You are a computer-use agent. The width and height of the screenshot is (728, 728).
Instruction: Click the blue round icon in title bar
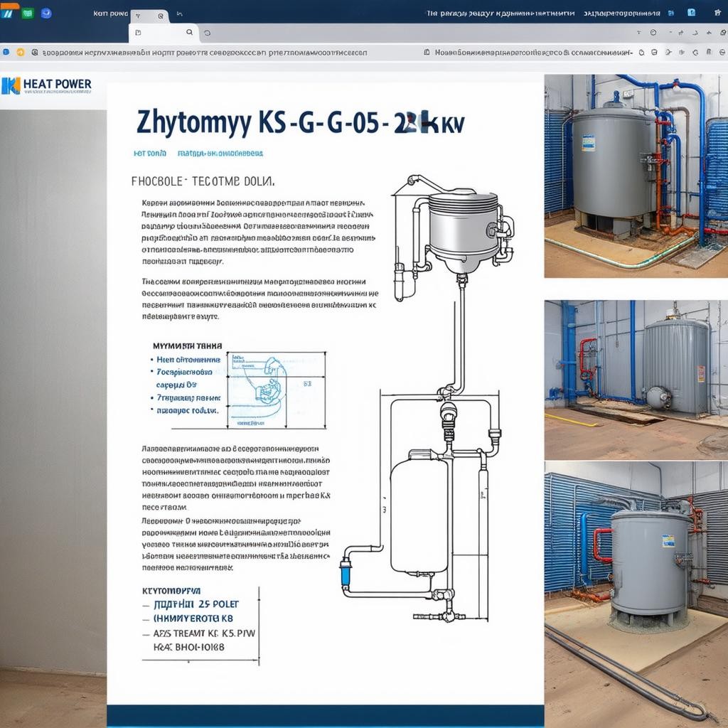coord(46,13)
